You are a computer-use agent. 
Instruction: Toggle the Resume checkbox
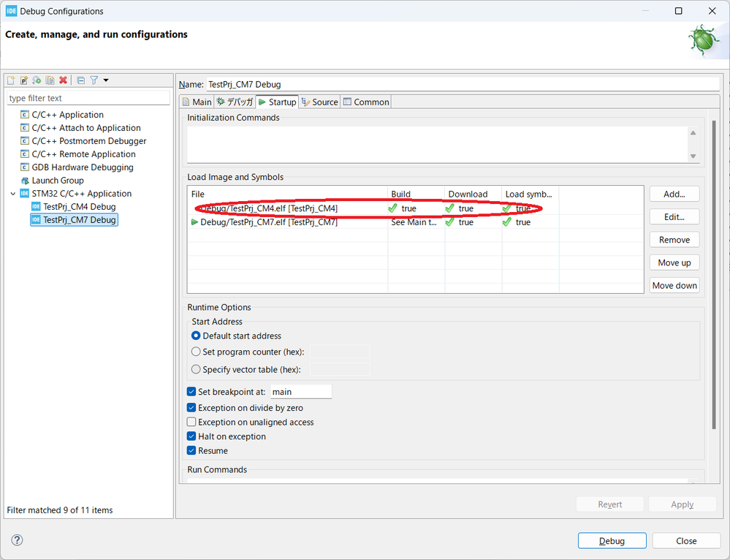pos(191,450)
